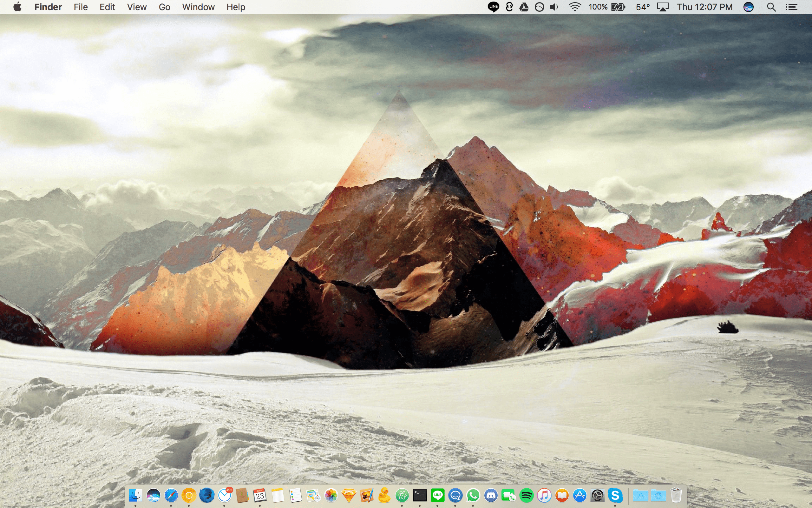Open Calendar showing JUN 23
This screenshot has height=508, width=812.
coord(260,495)
